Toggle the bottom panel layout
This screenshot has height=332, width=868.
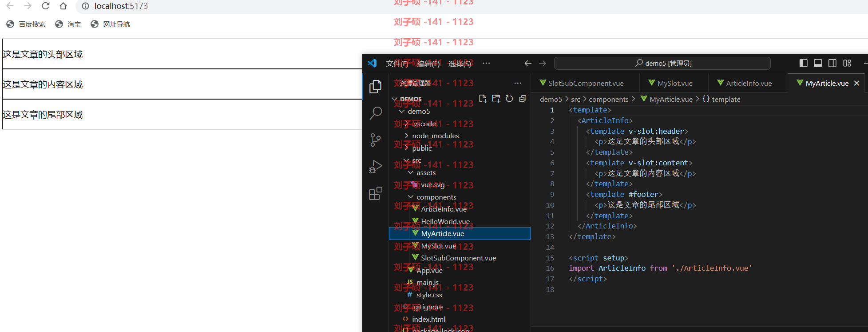click(x=818, y=63)
